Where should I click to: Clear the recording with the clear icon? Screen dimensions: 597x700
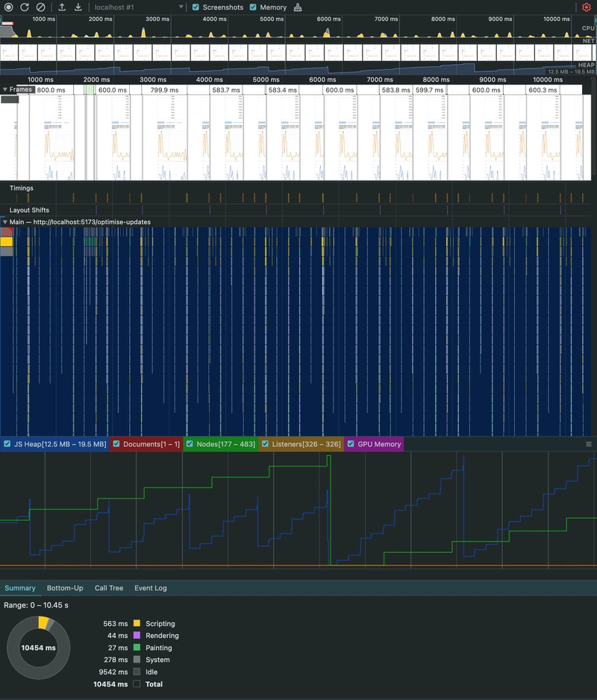pos(41,7)
